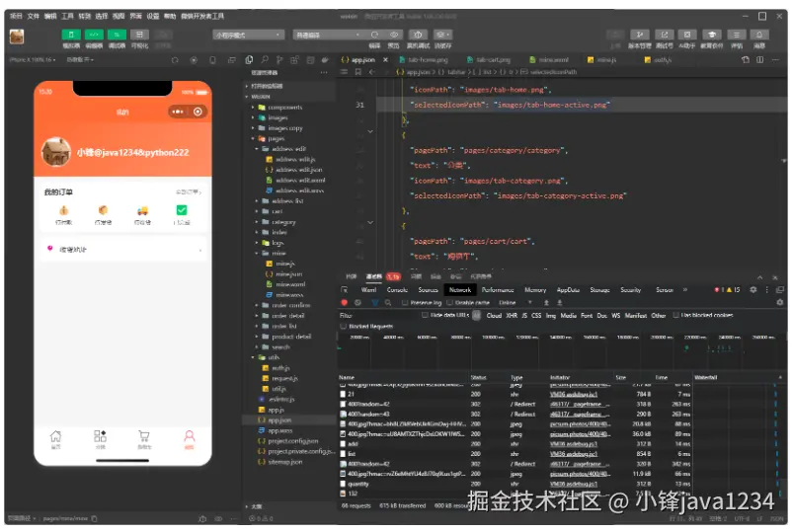
Task: Click the Test Account toolbar icon
Action: (x=665, y=35)
